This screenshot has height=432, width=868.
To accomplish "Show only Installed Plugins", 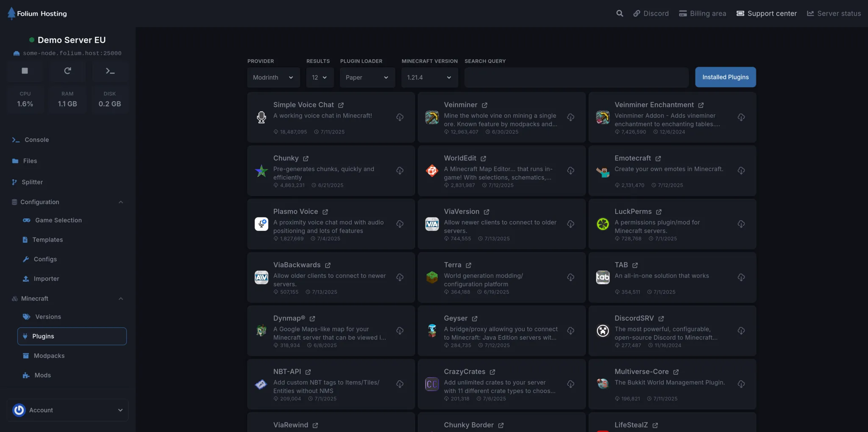I will pyautogui.click(x=725, y=77).
